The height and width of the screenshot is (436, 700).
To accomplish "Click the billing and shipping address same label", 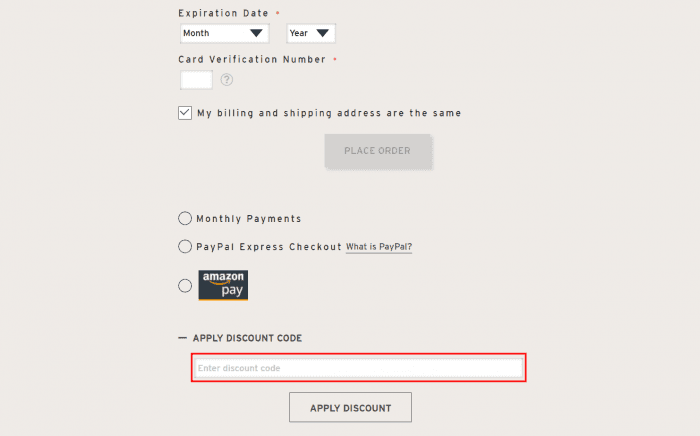I will pos(329,113).
